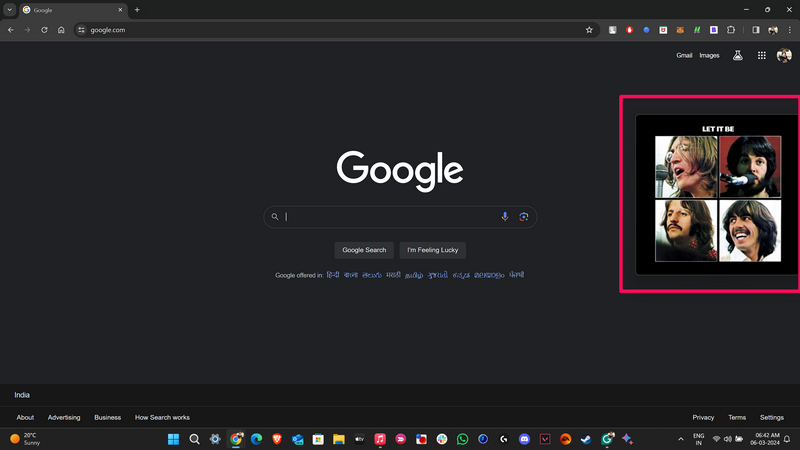This screenshot has height=450, width=800.
Task: Open the weather widget showing 20°C Sunny
Action: [x=26, y=439]
